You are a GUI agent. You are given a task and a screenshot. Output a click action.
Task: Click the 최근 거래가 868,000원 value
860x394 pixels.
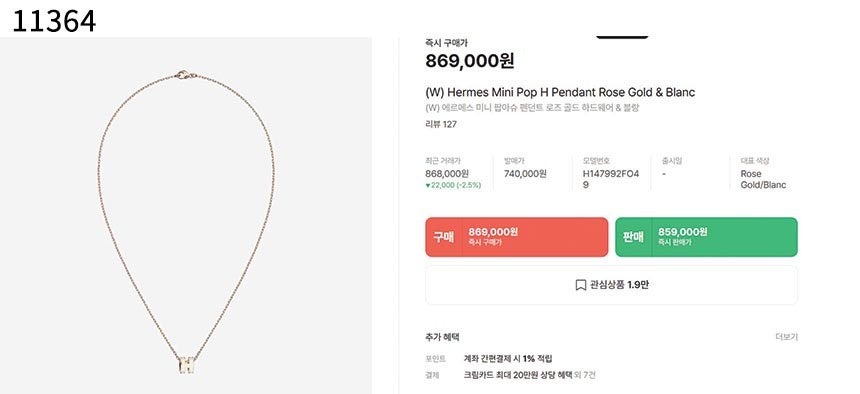(x=447, y=174)
